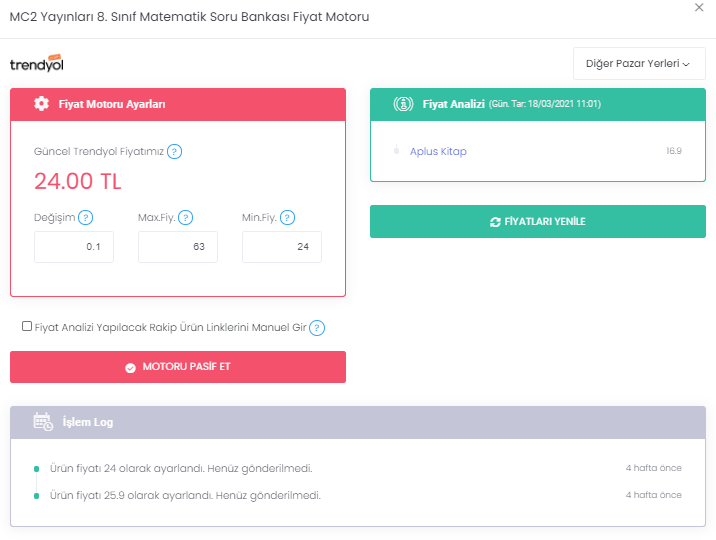Click the Değişim input field
The width and height of the screenshot is (716, 540).
coord(74,247)
